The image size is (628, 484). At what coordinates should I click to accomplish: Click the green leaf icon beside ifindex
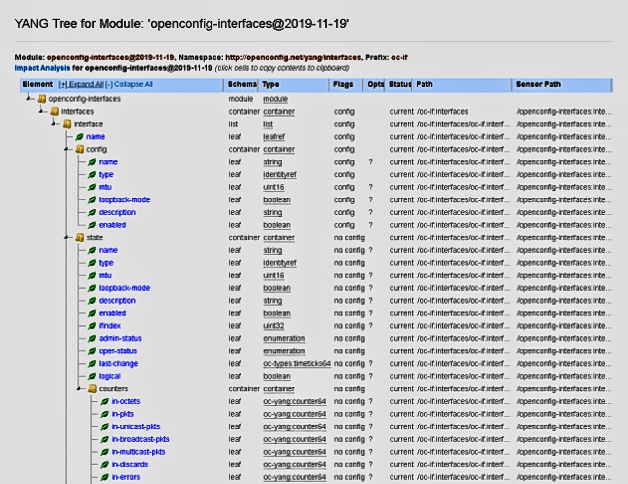coord(91,325)
